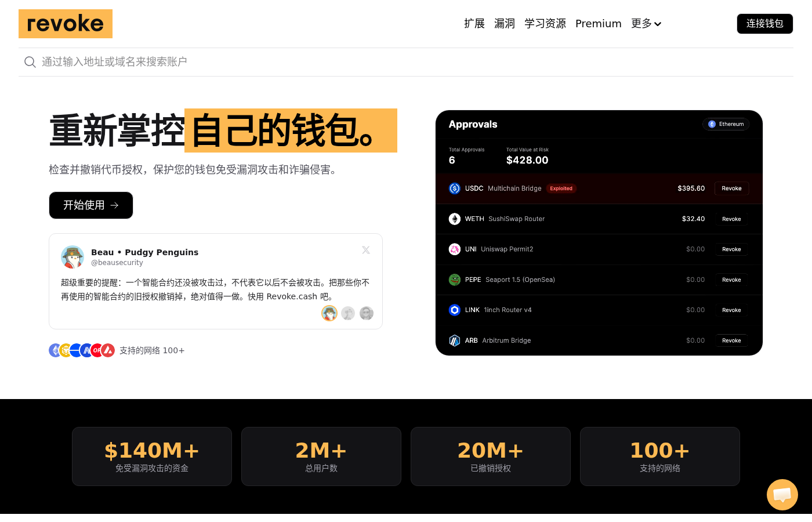Click the Multichain Bridge spender label

click(514, 188)
